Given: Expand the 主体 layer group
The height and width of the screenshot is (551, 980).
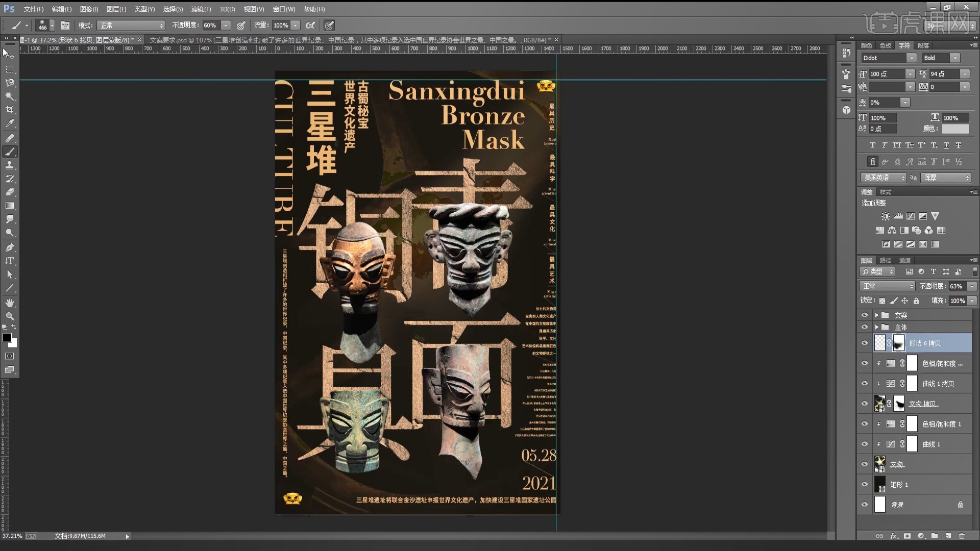Looking at the screenshot, I should 876,327.
